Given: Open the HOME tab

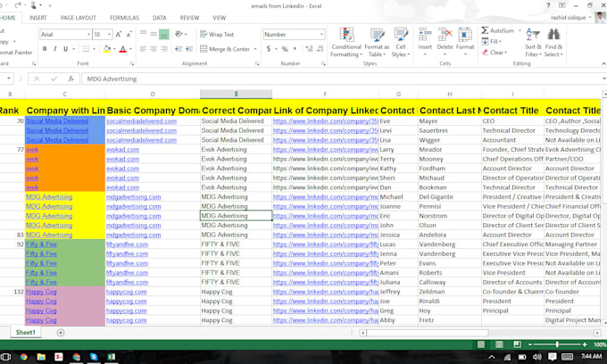Looking at the screenshot, I should point(8,18).
